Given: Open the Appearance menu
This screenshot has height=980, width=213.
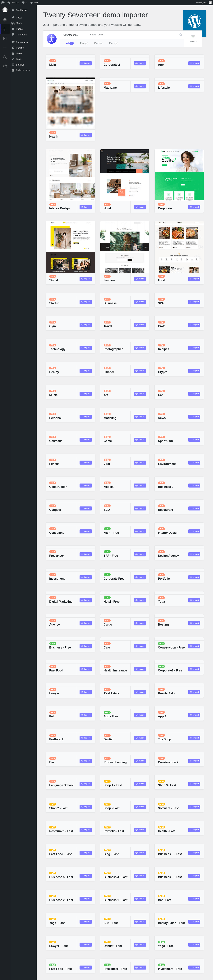Looking at the screenshot, I should pos(22,42).
